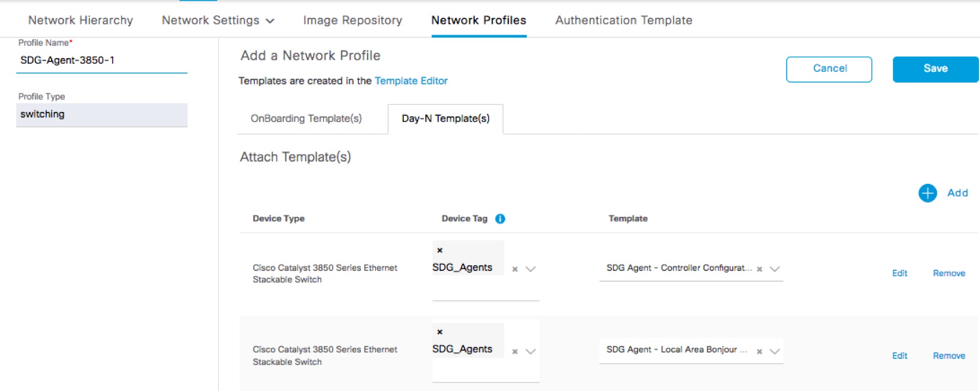
Task: Open the Template Editor link
Action: point(412,80)
